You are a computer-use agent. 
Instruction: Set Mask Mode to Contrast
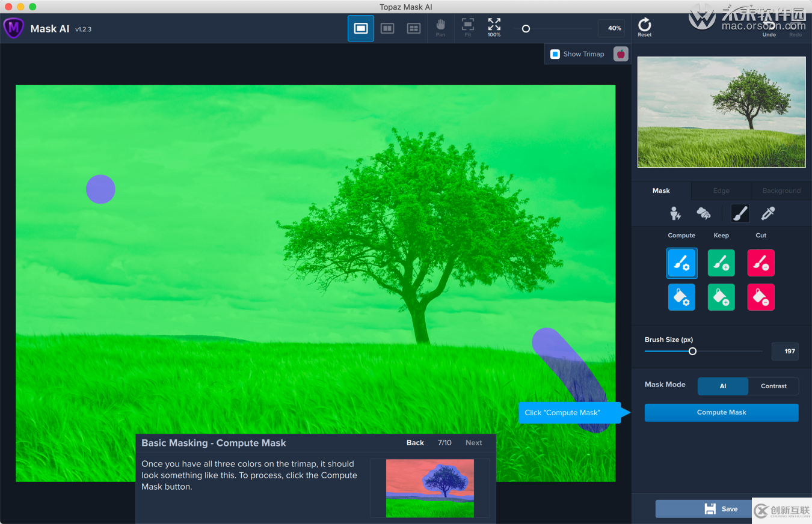click(x=774, y=386)
